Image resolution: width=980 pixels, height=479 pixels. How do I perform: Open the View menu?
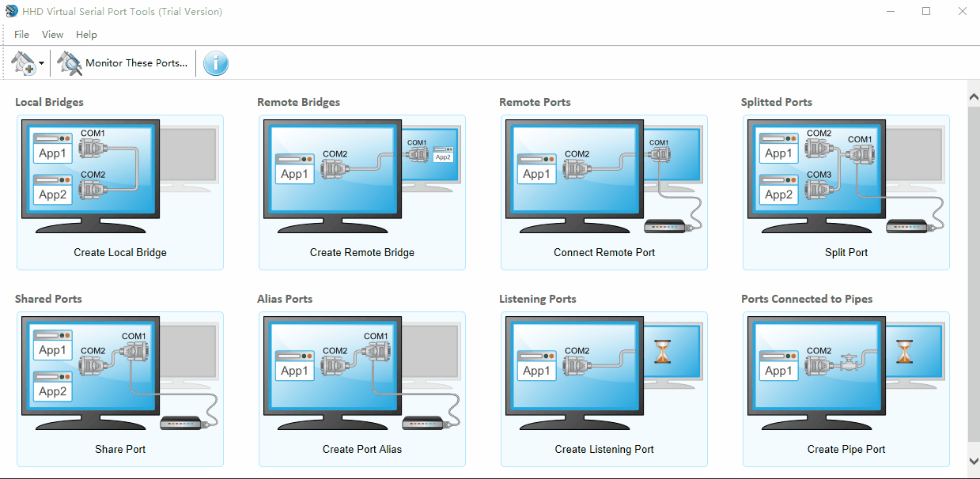tap(53, 35)
